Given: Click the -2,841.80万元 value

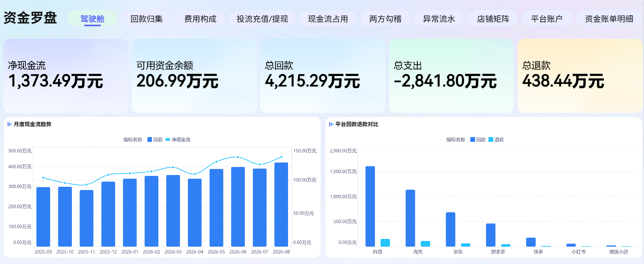Looking at the screenshot, I should [445, 81].
